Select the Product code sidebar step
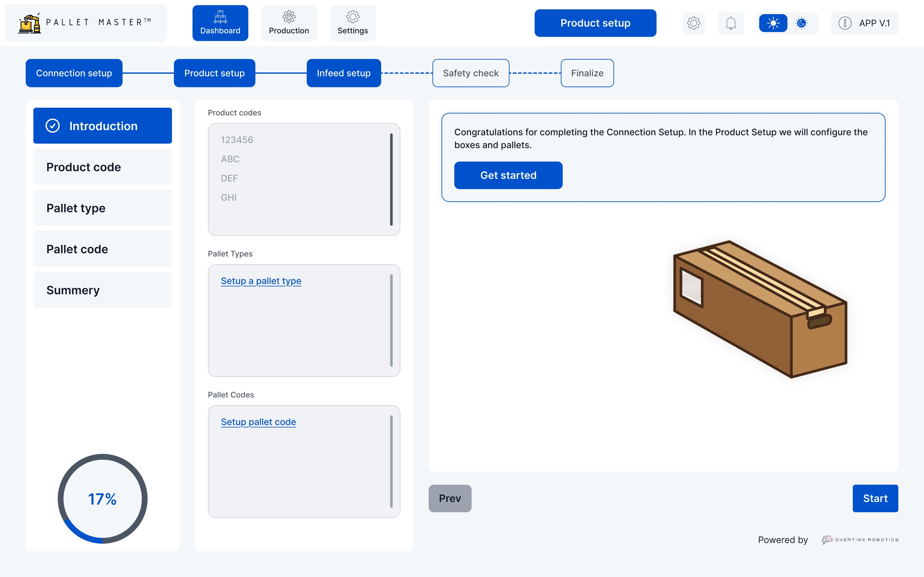Image resolution: width=924 pixels, height=577 pixels. [x=102, y=167]
